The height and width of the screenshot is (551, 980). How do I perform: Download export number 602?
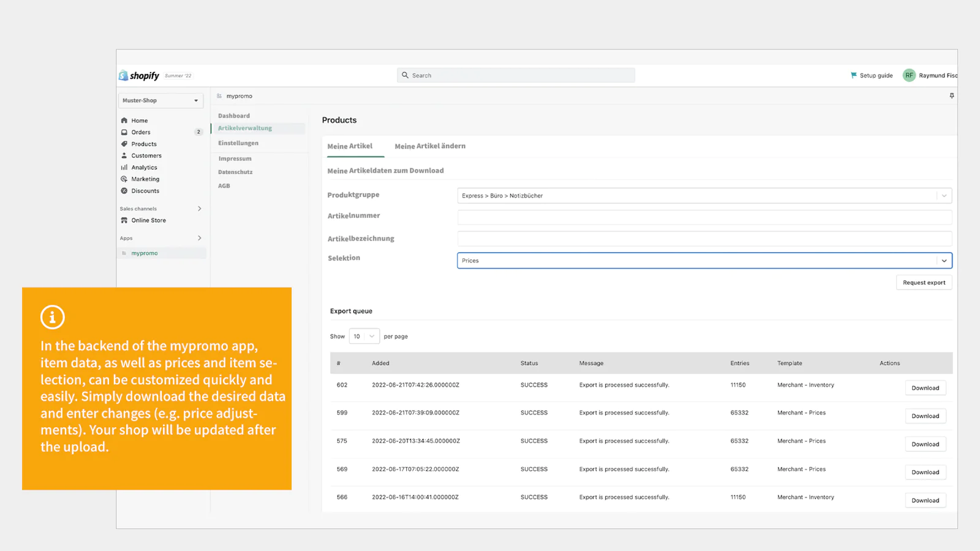tap(925, 388)
